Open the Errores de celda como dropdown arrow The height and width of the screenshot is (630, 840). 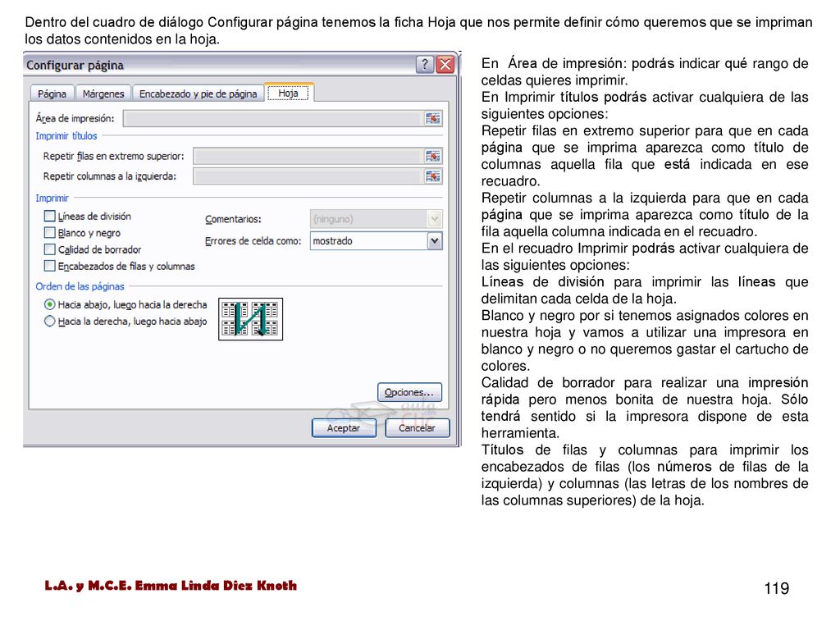pyautogui.click(x=435, y=241)
